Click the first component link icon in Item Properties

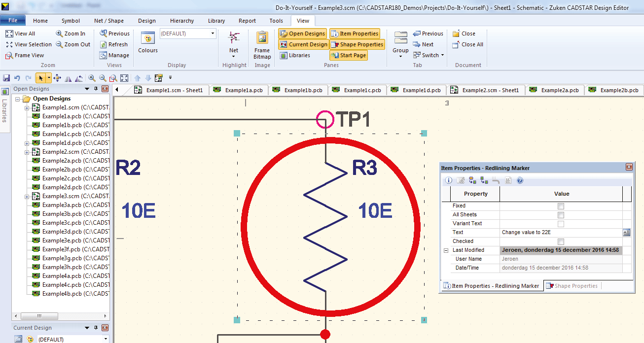tap(472, 181)
